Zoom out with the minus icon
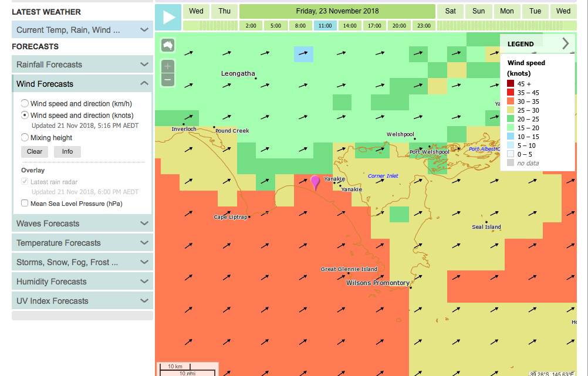Screen dimensions: 588x376 (168, 79)
